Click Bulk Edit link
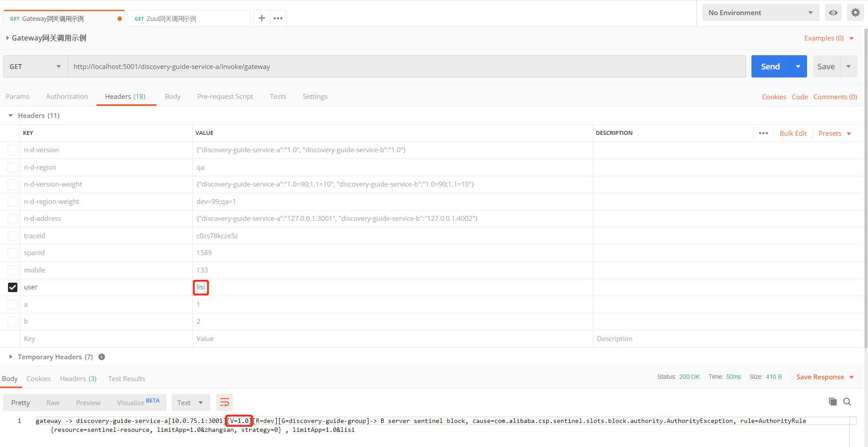Image resolution: width=868 pixels, height=447 pixels. tap(793, 133)
